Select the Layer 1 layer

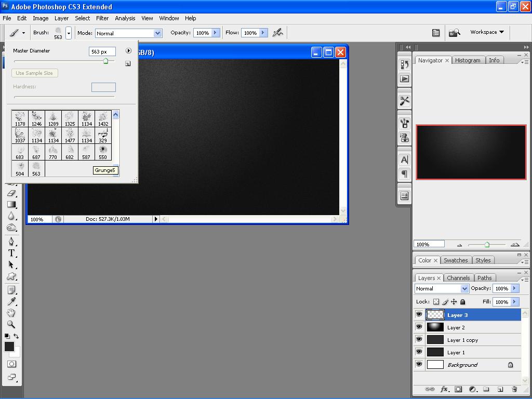pos(456,352)
